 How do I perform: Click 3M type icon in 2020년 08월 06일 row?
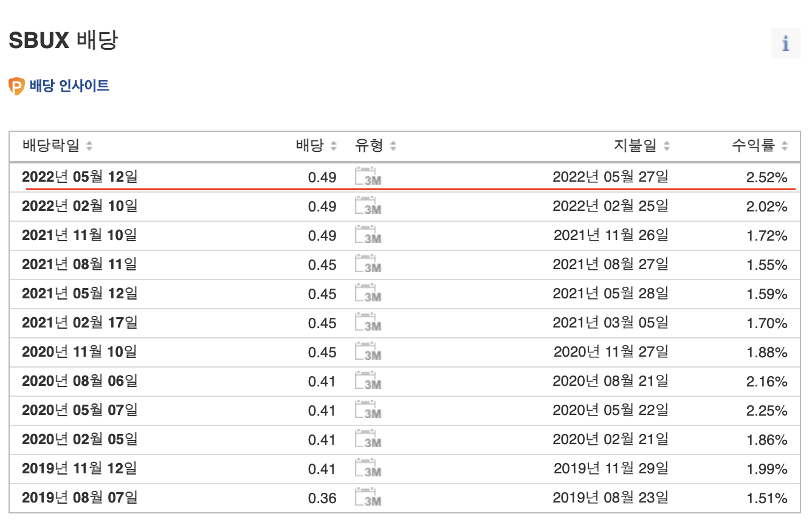[x=368, y=381]
